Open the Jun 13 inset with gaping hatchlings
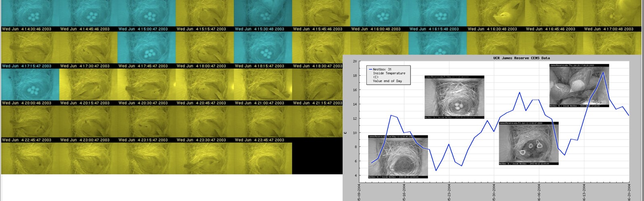 click(528, 144)
